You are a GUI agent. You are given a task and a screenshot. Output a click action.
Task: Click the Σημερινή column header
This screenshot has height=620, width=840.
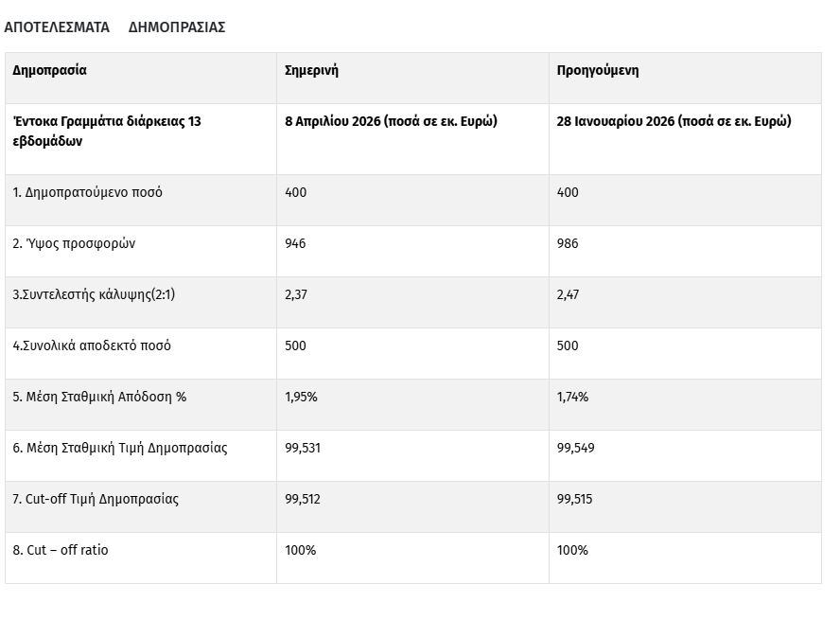click(311, 71)
